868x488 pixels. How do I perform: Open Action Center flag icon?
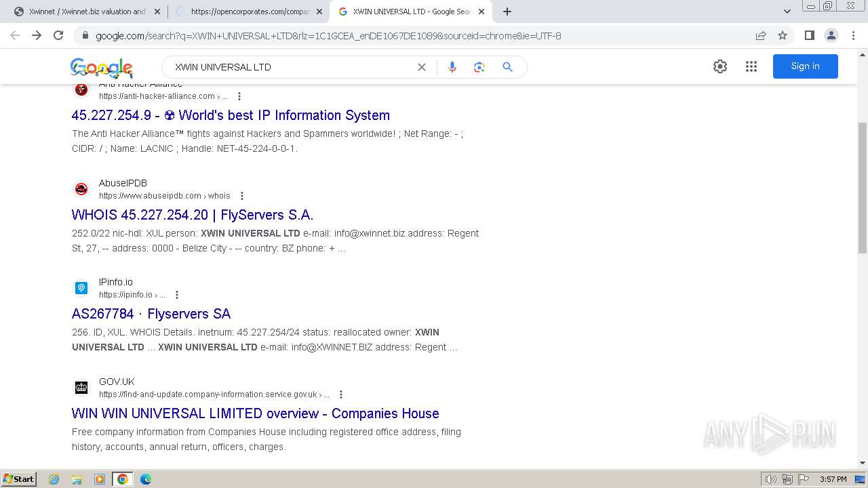[x=802, y=479]
